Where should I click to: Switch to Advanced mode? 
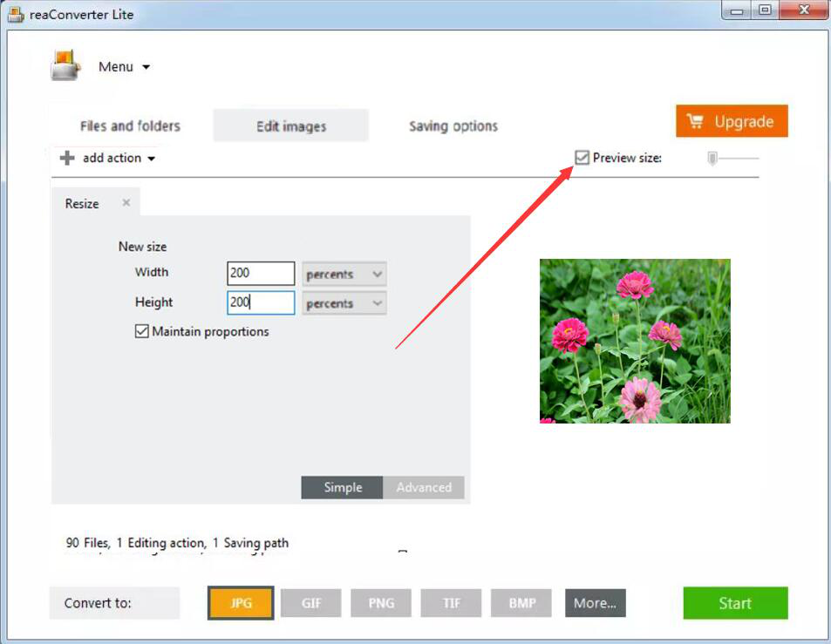pyautogui.click(x=424, y=487)
